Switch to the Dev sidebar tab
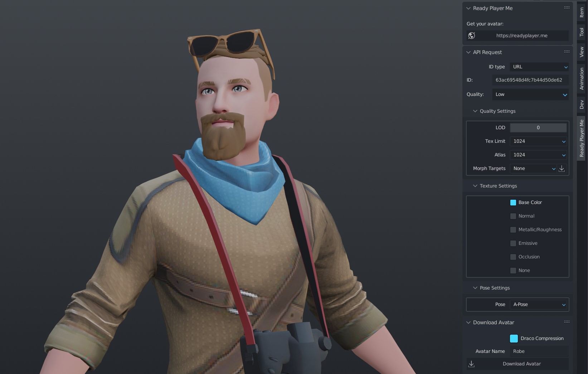 (582, 105)
